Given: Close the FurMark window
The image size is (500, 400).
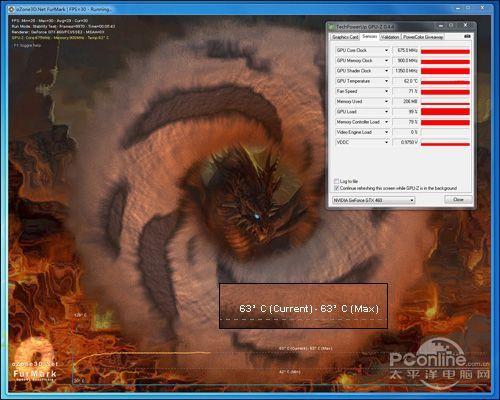Looking at the screenshot, I should pos(482,7).
